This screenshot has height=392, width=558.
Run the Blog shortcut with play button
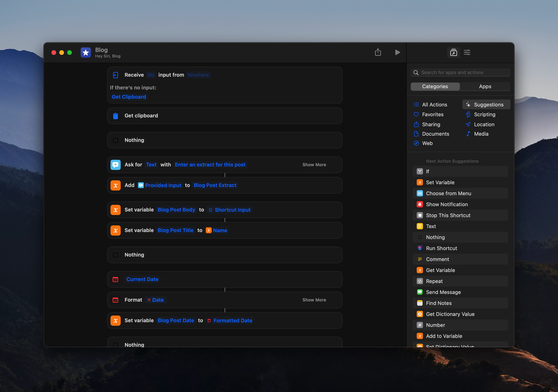(x=398, y=52)
